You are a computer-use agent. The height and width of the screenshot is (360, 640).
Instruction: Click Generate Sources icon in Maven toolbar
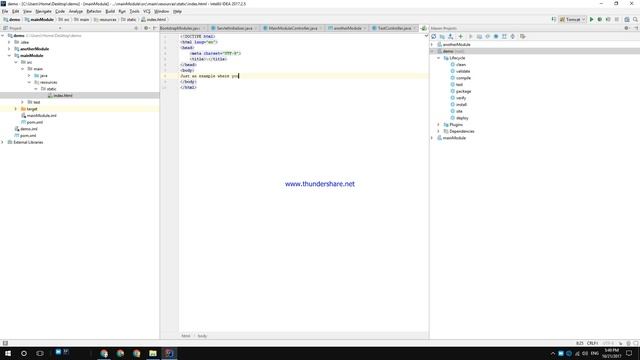pyautogui.click(x=442, y=36)
